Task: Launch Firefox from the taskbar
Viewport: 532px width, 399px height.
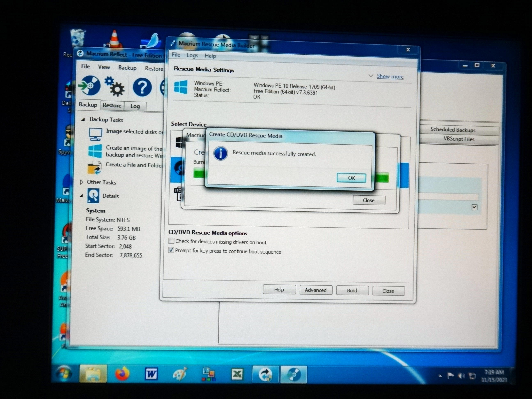Action: (122, 374)
